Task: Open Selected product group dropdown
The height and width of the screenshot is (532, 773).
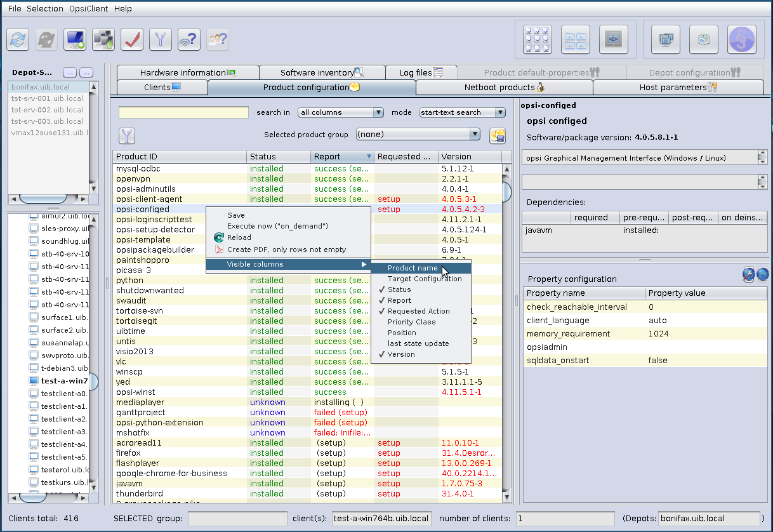Action: (x=417, y=134)
